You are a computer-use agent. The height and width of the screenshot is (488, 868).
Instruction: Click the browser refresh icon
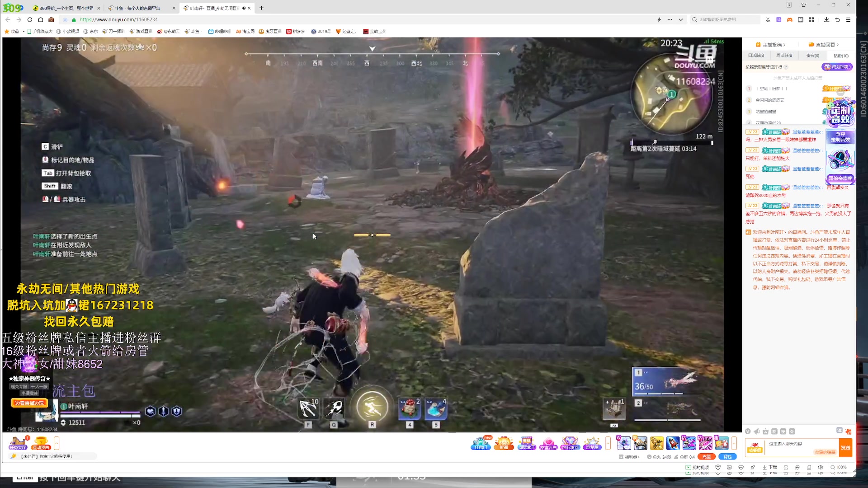(30, 19)
